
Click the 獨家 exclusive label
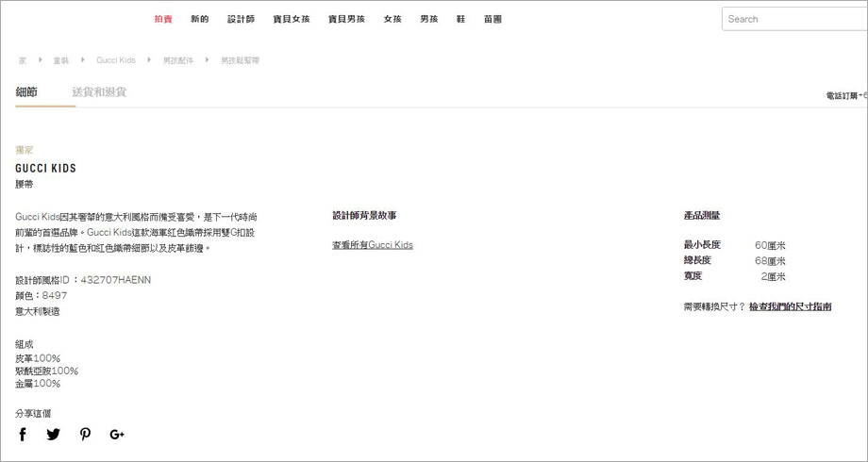(25, 150)
